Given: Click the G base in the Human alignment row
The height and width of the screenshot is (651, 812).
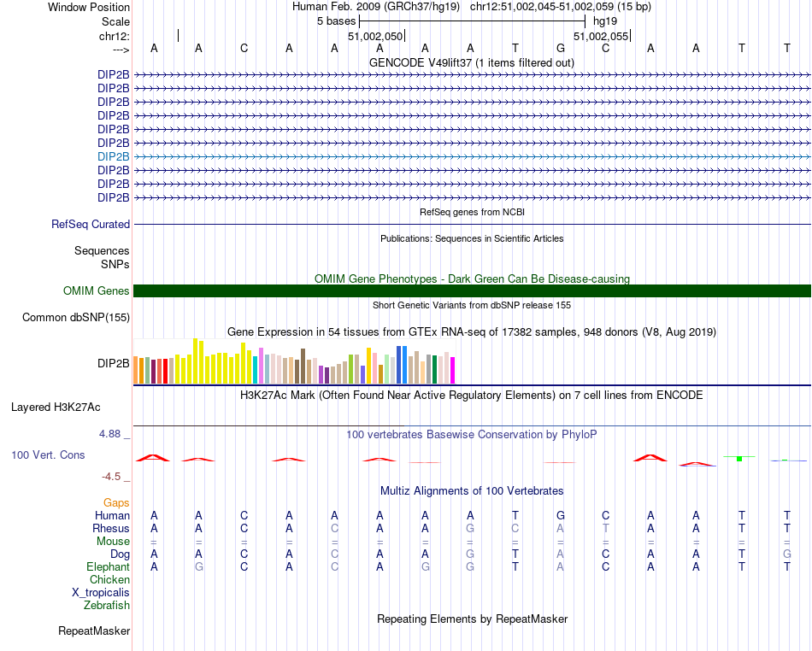Looking at the screenshot, I should pos(561,515).
